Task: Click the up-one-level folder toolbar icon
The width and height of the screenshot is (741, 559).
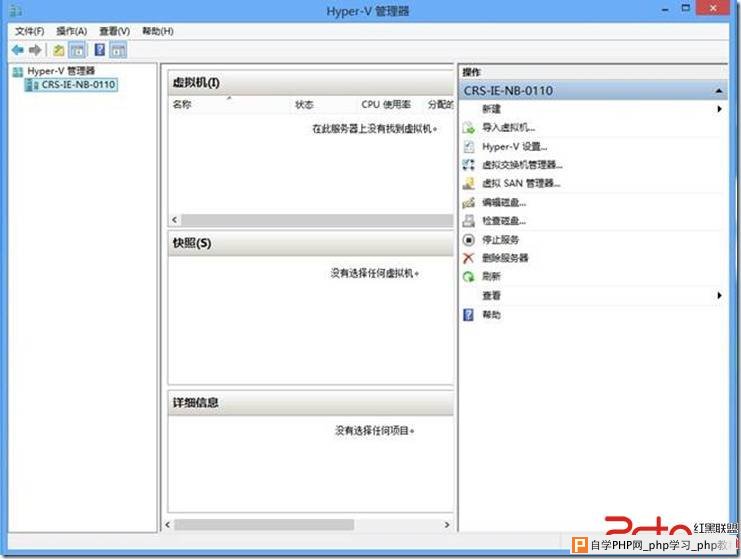Action: coord(59,50)
